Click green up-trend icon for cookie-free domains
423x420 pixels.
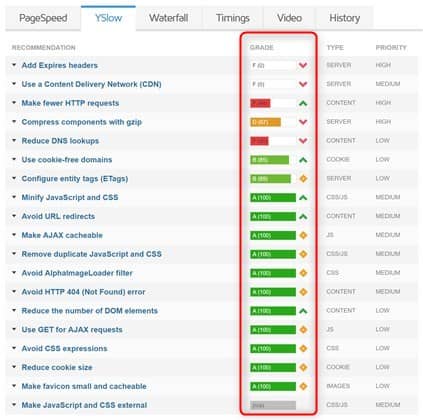tap(303, 160)
